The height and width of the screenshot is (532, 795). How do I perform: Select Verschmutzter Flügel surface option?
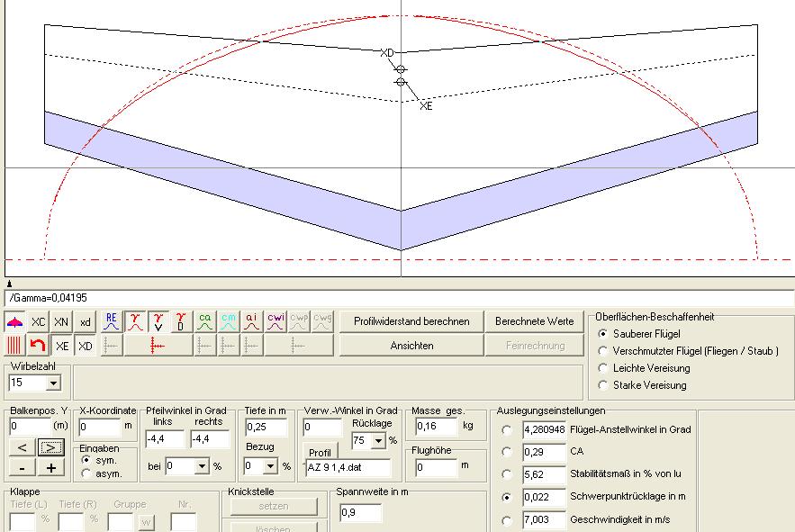(x=603, y=351)
